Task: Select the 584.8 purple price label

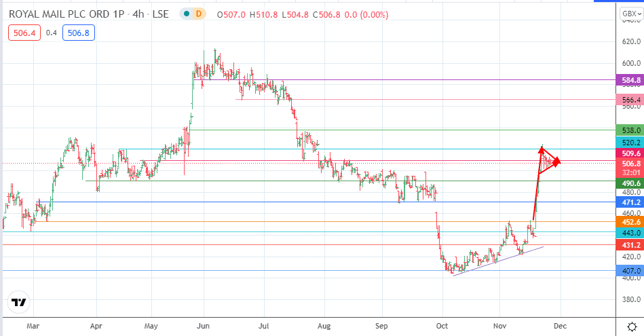Action: 630,80
